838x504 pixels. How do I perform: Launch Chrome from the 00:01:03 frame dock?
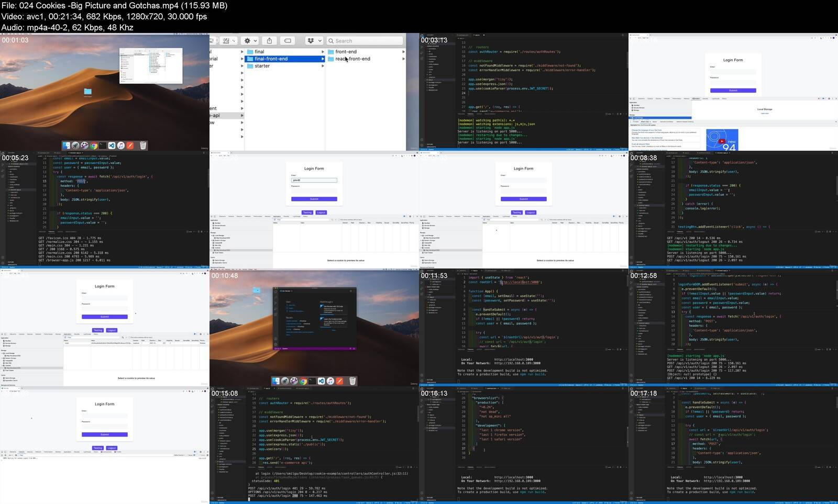pyautogui.click(x=94, y=145)
